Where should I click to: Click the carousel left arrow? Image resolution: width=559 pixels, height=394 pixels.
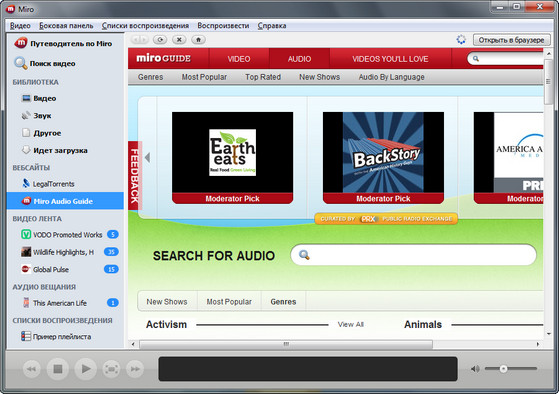(148, 158)
